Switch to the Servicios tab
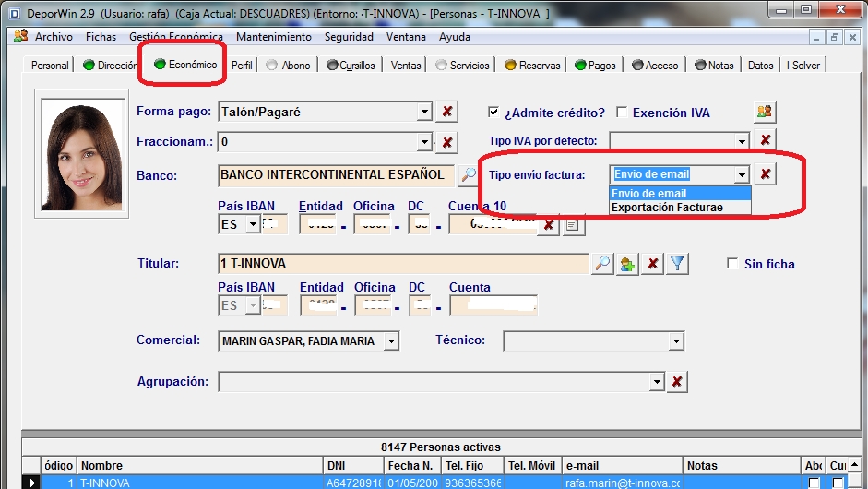This screenshot has height=489, width=868. pyautogui.click(x=463, y=66)
